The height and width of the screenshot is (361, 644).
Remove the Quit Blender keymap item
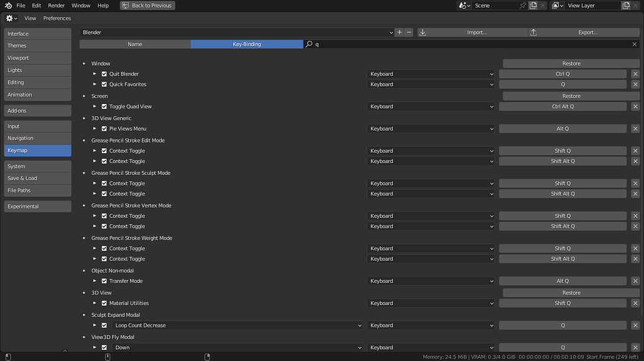[x=635, y=74]
